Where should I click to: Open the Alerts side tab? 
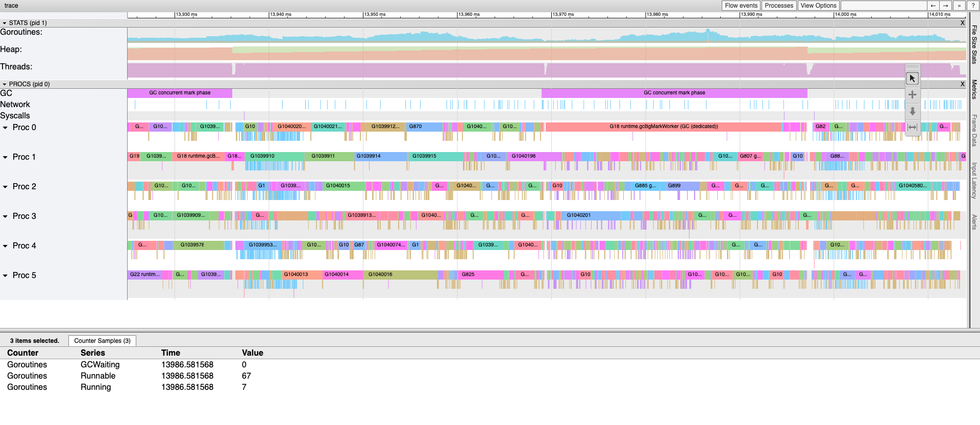(x=974, y=222)
